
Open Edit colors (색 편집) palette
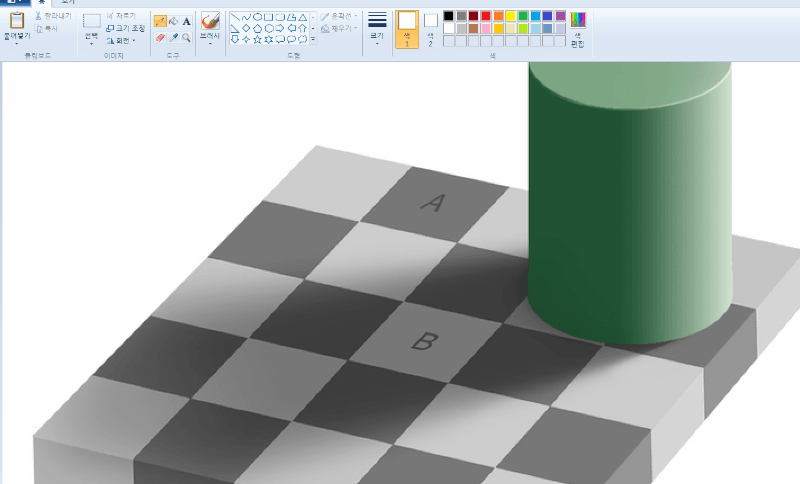[x=578, y=29]
